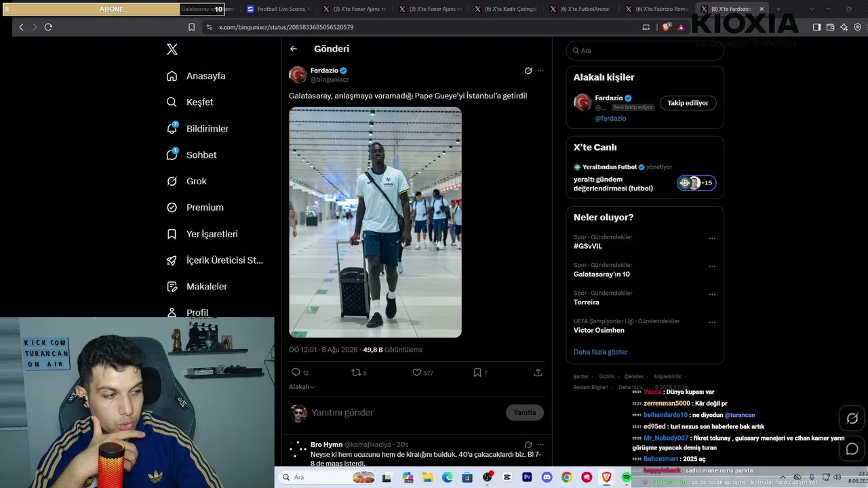Click Daha fazla göster link
Image resolution: width=868 pixels, height=488 pixels.
coord(601,352)
